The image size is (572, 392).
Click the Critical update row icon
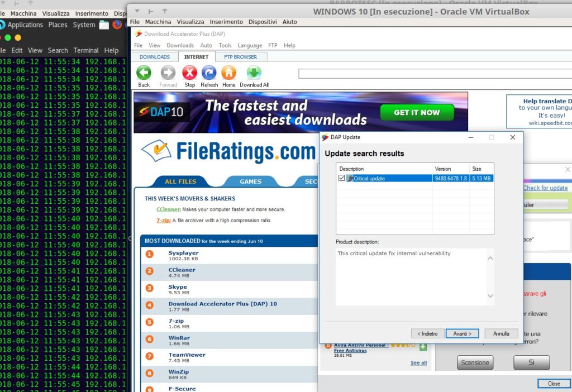[x=350, y=178]
